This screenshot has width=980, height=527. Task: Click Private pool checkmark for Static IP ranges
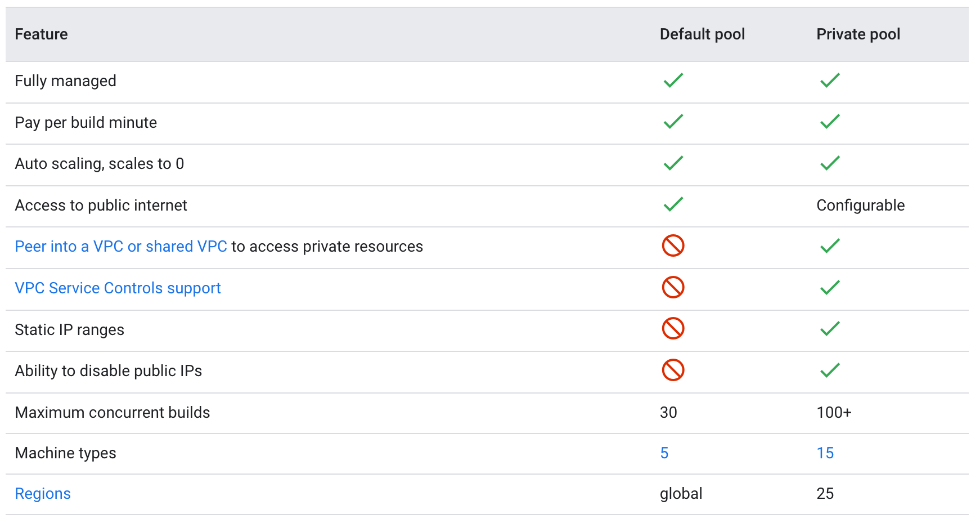click(x=830, y=329)
